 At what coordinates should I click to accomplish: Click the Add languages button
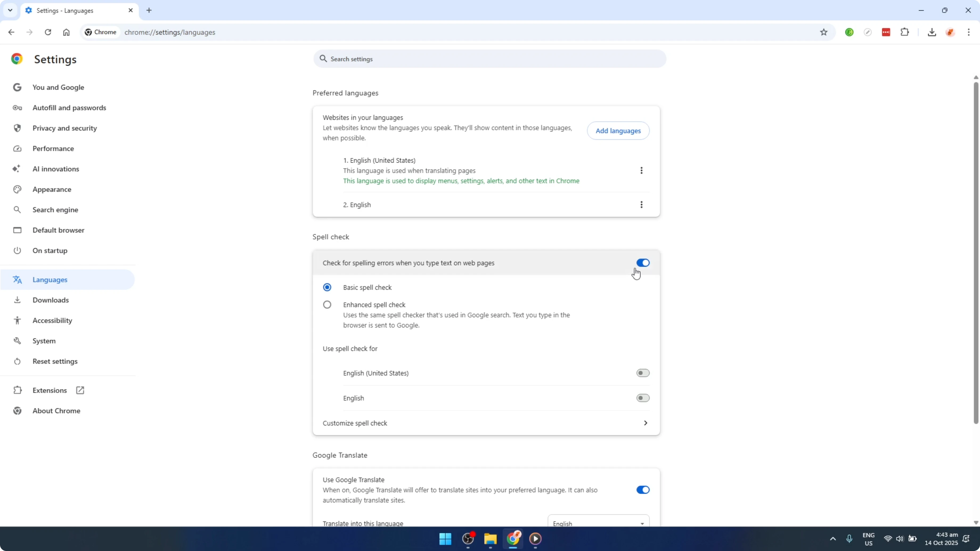coord(618,131)
